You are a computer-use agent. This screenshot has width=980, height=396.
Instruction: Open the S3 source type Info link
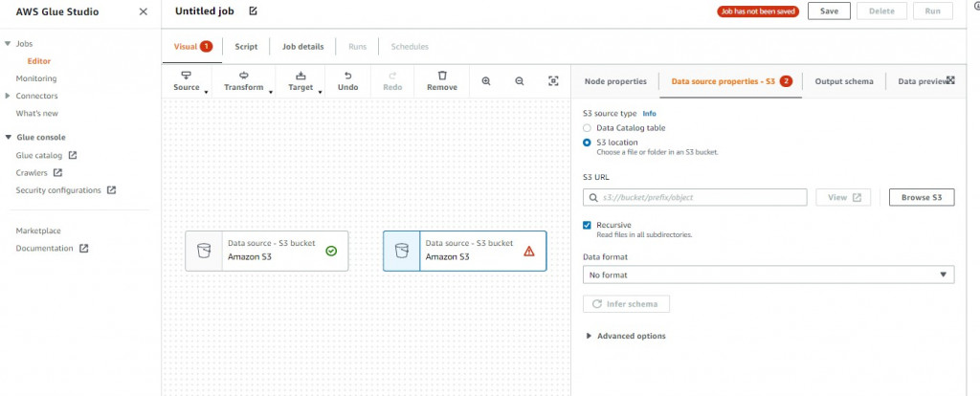coord(650,114)
